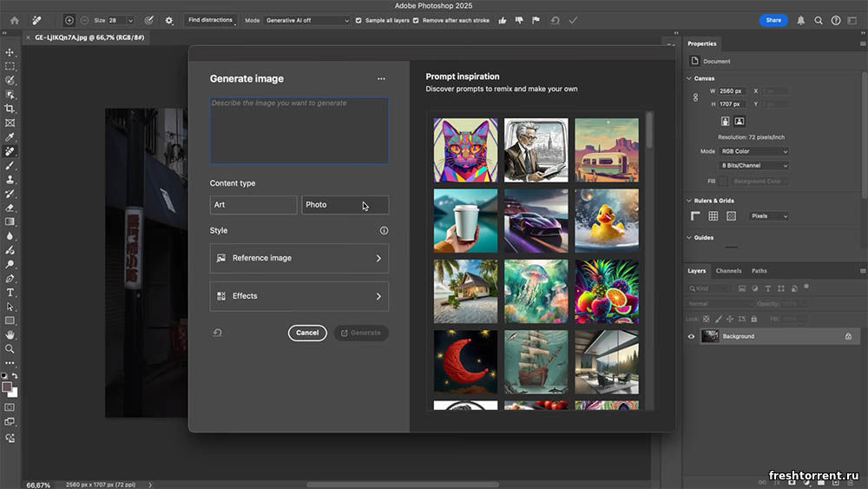Screen dimensions: 868x489
Task: Set canvas to landscape orientation
Action: (739, 122)
